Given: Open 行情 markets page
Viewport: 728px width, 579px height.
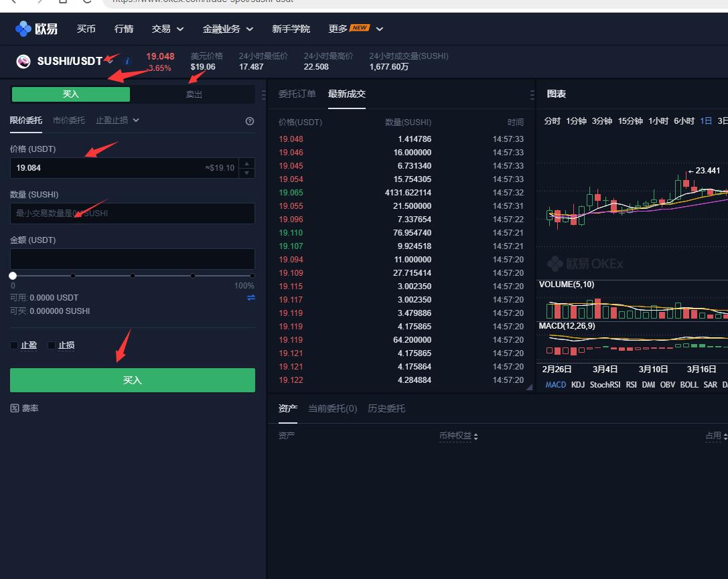Looking at the screenshot, I should 123,29.
